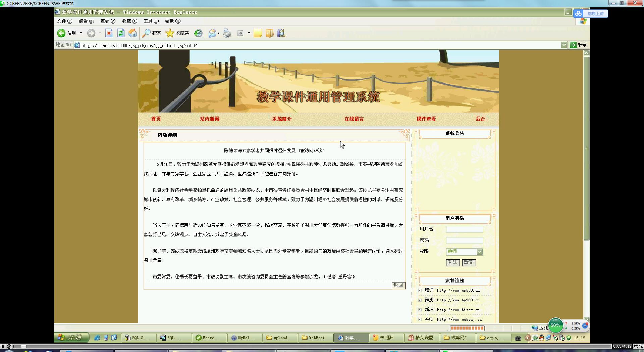
Task: Click video playback progress slider
Action: [x=23, y=346]
